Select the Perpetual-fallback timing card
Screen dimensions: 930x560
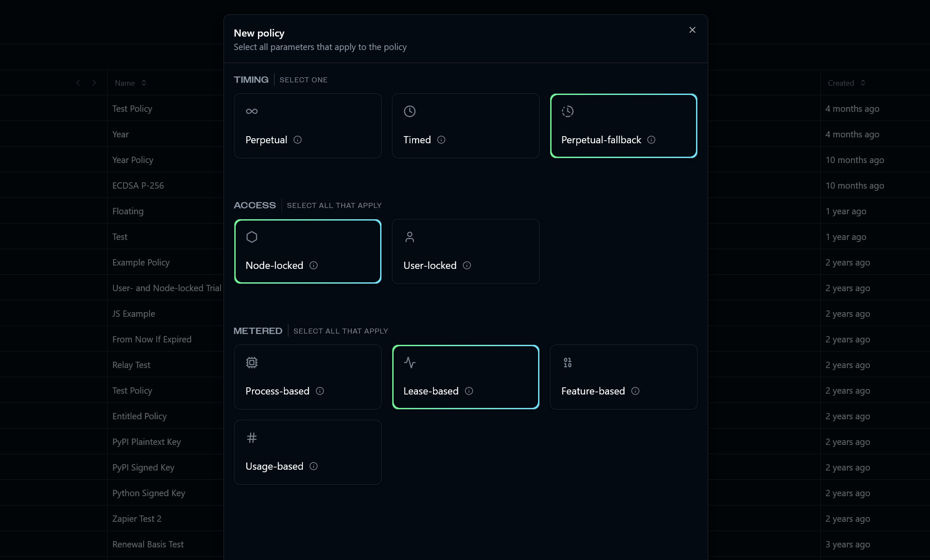pos(623,126)
